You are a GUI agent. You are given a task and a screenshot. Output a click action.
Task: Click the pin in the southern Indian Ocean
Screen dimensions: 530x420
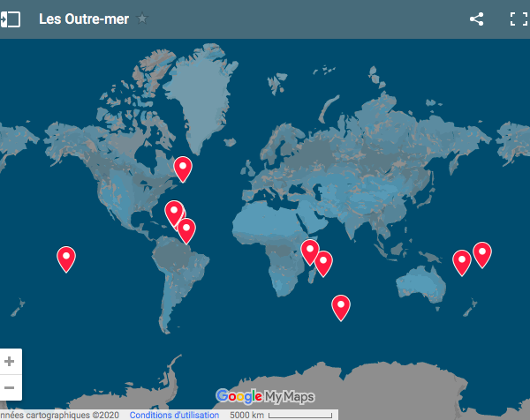coord(341,305)
